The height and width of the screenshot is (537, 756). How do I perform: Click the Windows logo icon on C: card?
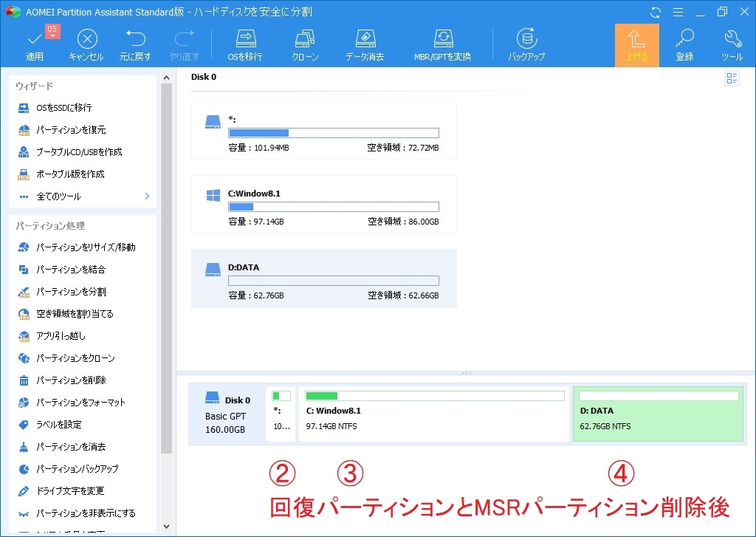pyautogui.click(x=213, y=195)
